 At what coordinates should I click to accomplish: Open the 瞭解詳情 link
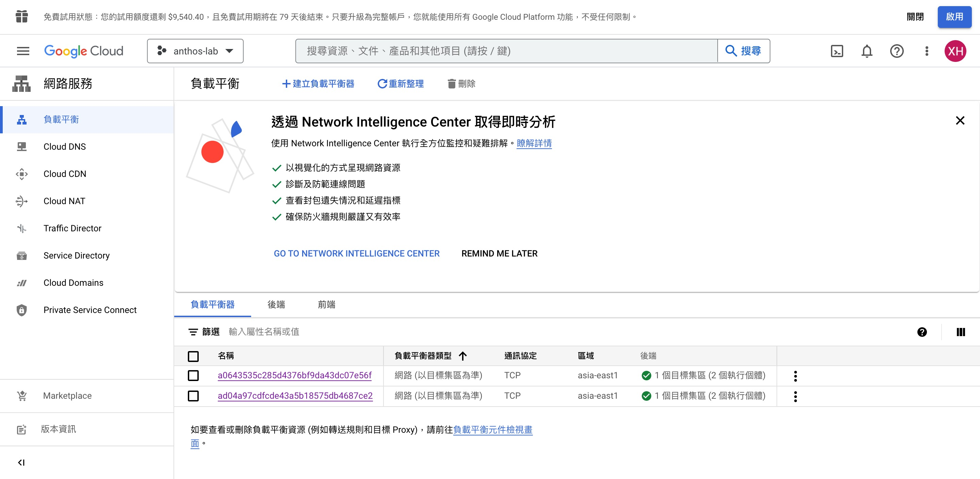coord(534,144)
